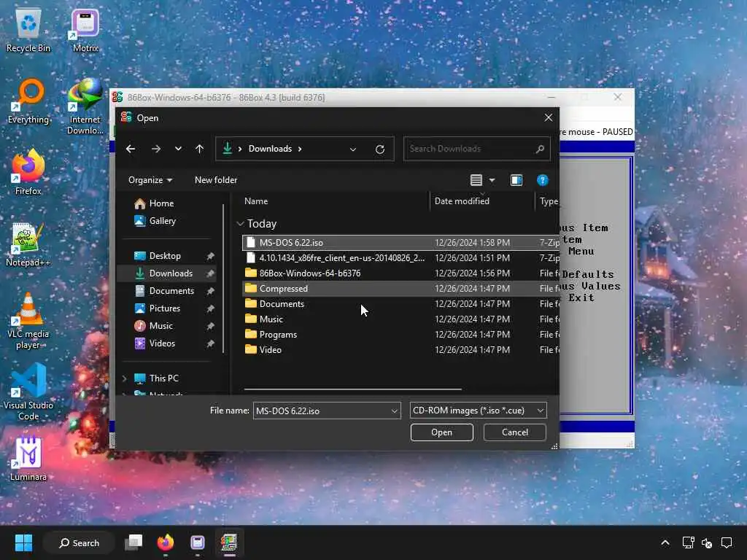Select Downloads in the navigation pane
The image size is (747, 560).
[171, 273]
